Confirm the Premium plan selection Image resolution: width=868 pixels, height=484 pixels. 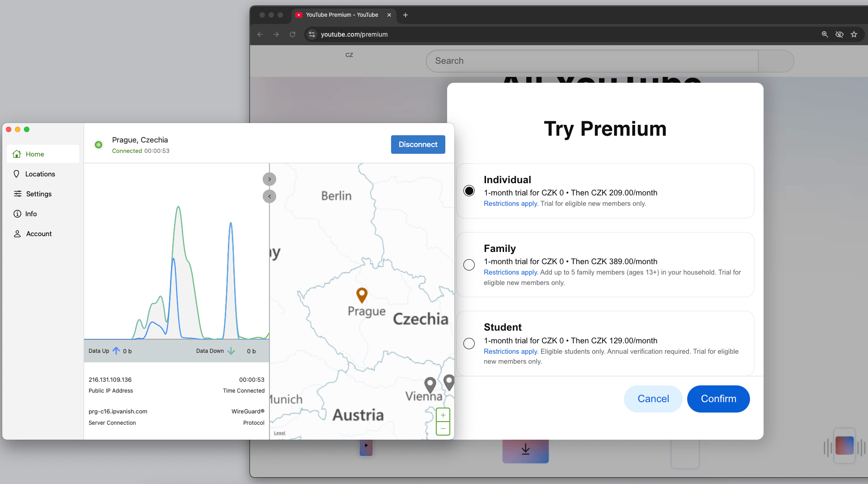click(x=718, y=399)
